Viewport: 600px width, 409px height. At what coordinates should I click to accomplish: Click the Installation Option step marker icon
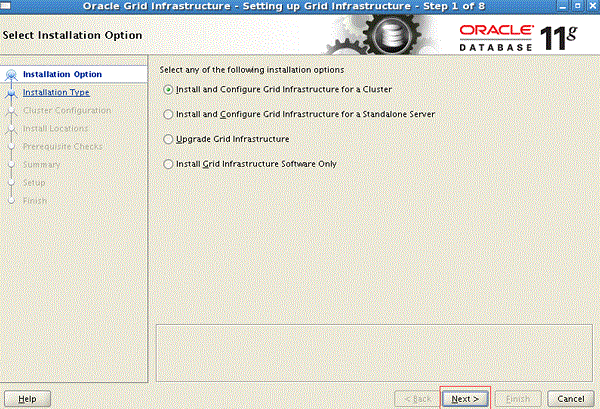click(x=11, y=74)
